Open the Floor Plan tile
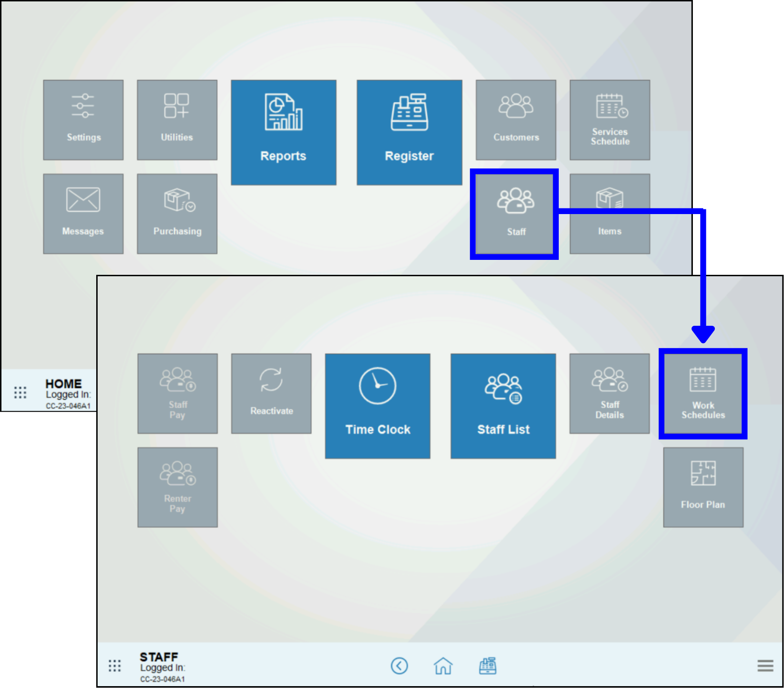This screenshot has width=784, height=688. point(703,487)
